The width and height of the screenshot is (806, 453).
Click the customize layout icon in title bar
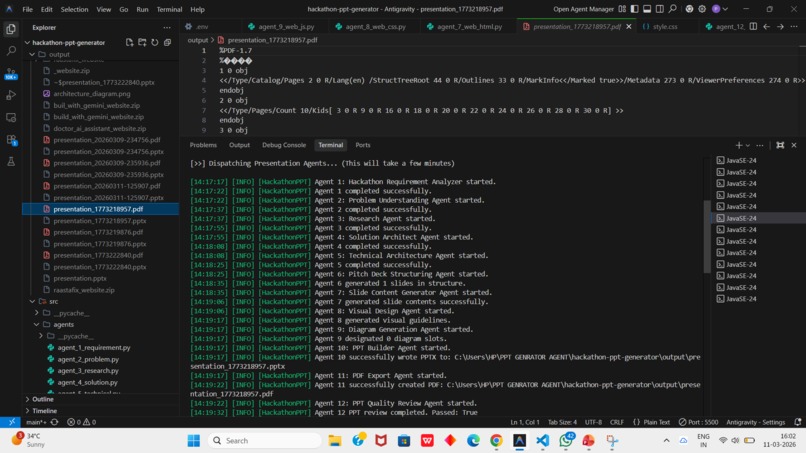click(x=622, y=9)
